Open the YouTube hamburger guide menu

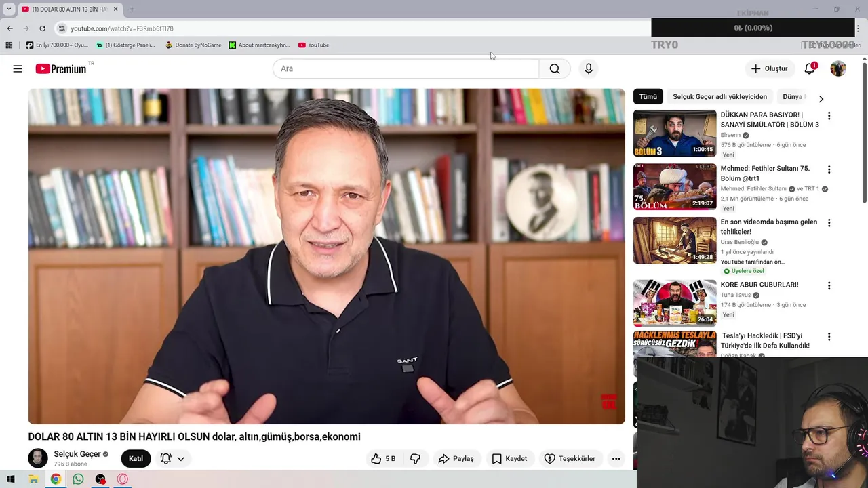click(x=18, y=68)
